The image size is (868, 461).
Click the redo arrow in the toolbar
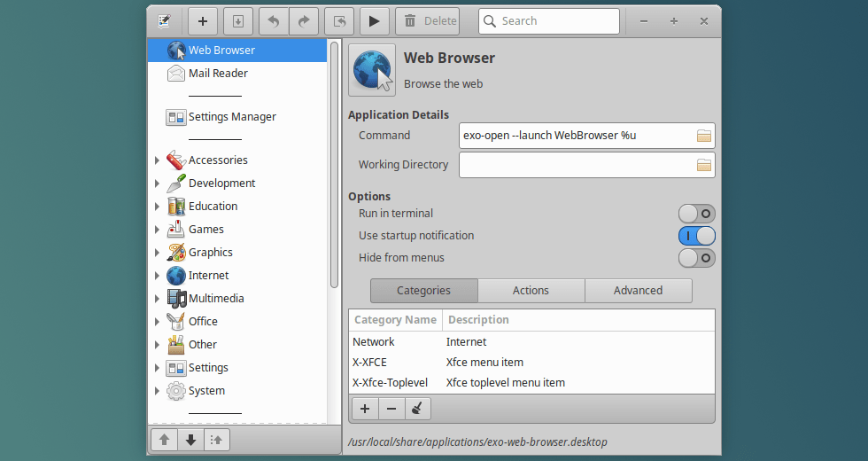(304, 21)
